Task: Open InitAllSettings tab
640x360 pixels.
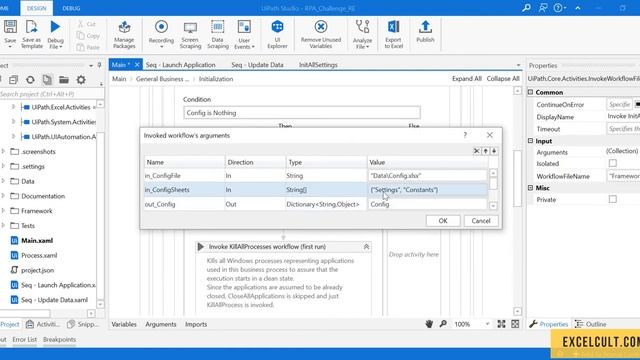Action: (x=318, y=65)
